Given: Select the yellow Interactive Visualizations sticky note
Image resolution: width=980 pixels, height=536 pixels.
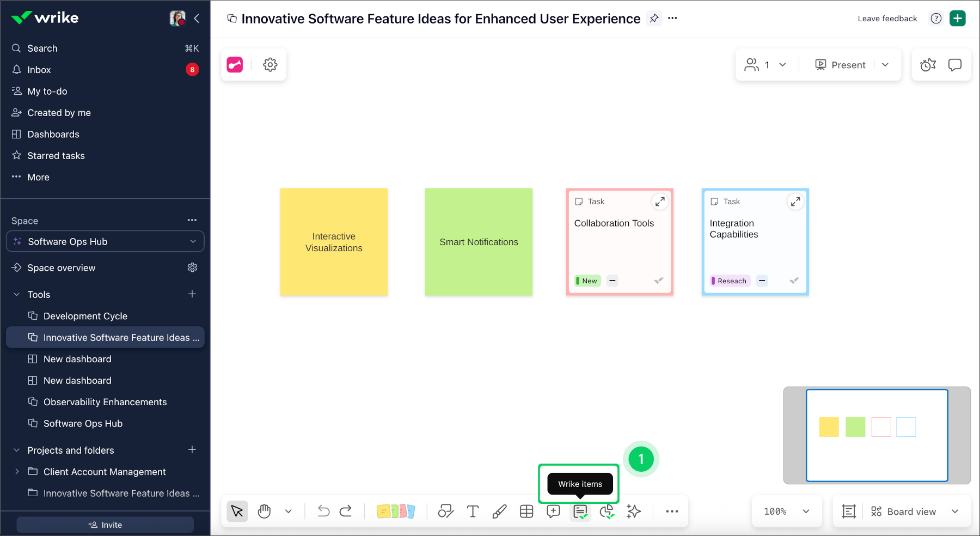Looking at the screenshot, I should pos(334,242).
